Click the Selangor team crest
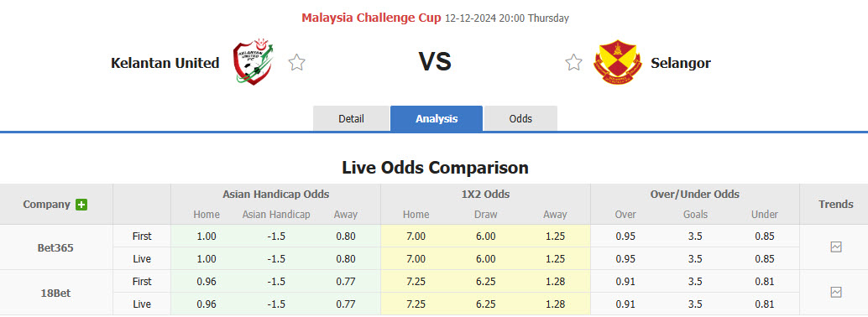 point(617,61)
